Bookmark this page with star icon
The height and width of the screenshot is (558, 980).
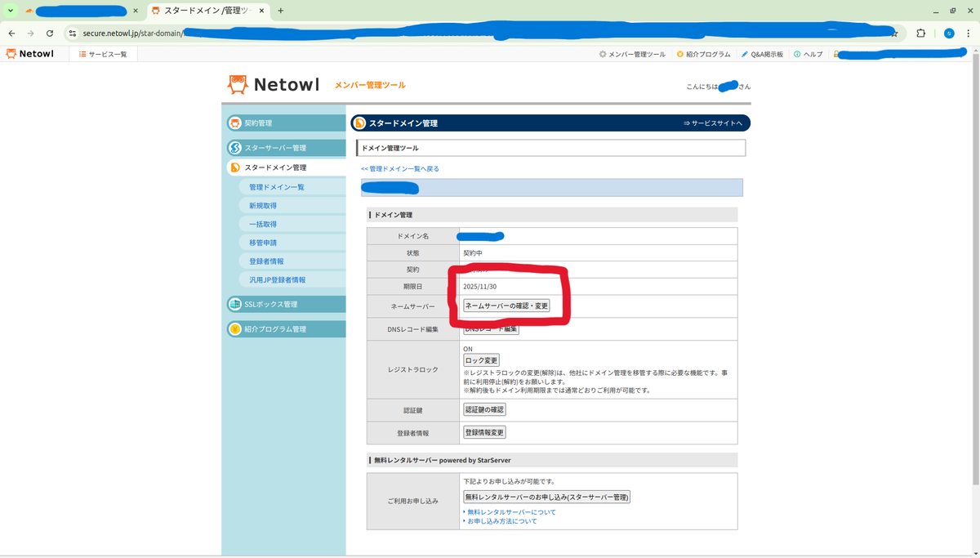(895, 33)
